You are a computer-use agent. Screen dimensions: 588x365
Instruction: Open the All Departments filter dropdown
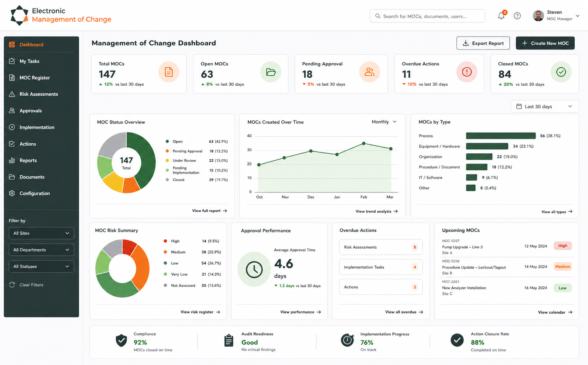(41, 250)
